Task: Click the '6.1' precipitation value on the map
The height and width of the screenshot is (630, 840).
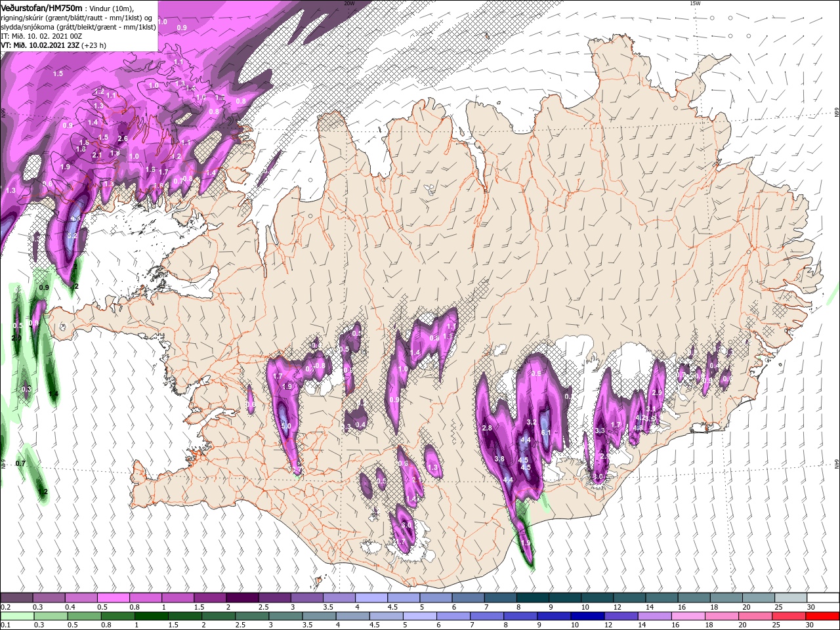Action: click(x=545, y=432)
